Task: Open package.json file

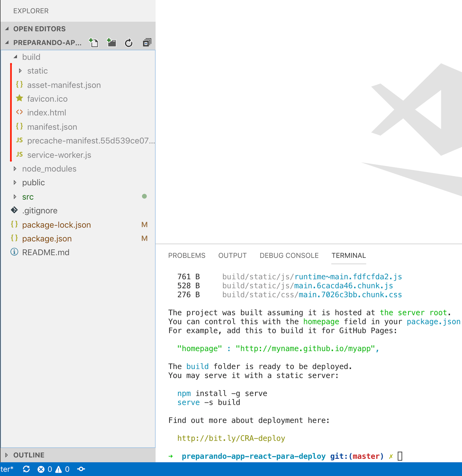Action: click(x=47, y=239)
